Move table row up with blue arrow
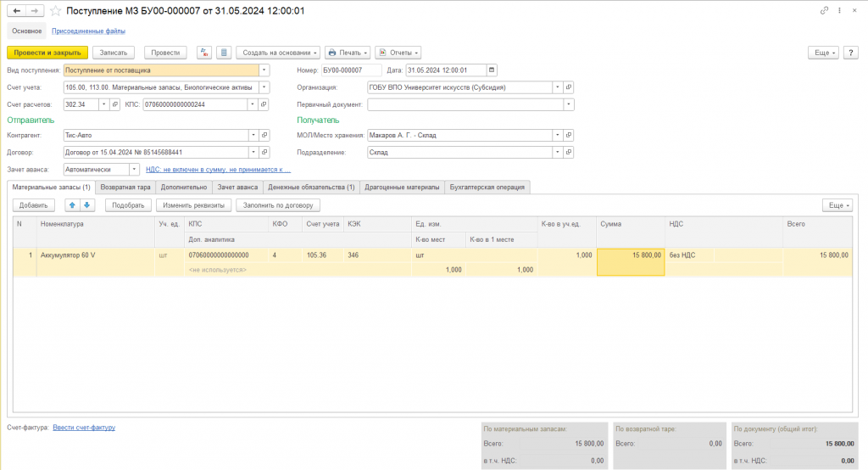 [72, 205]
